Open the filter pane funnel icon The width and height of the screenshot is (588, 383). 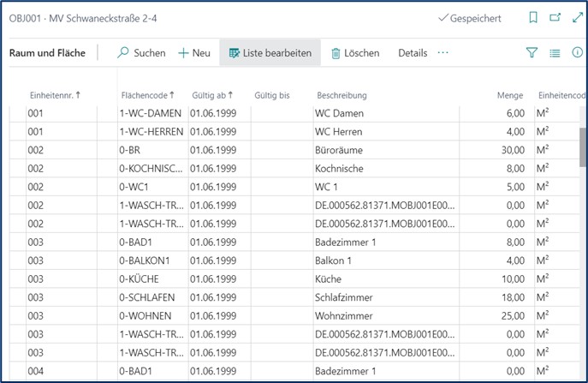coord(532,53)
